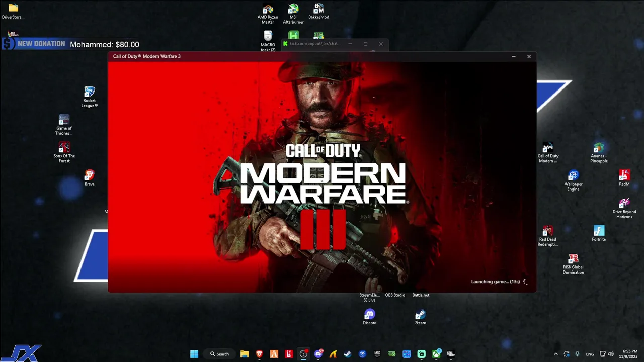Open the ENG language switcher
The width and height of the screenshot is (644, 362).
590,354
